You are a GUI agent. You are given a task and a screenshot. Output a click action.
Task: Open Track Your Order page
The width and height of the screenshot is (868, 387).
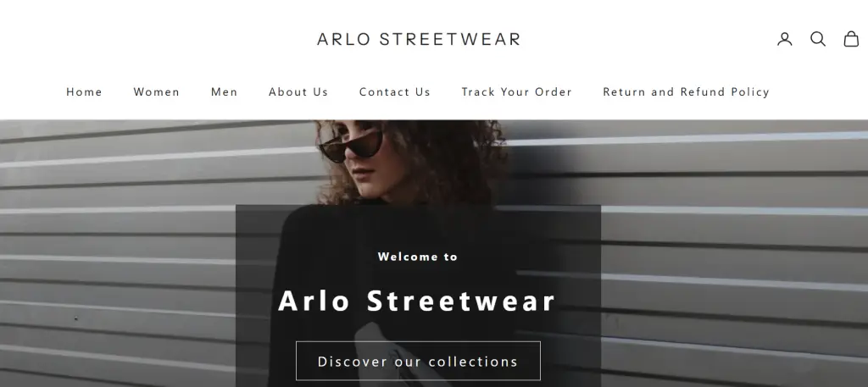tap(516, 91)
